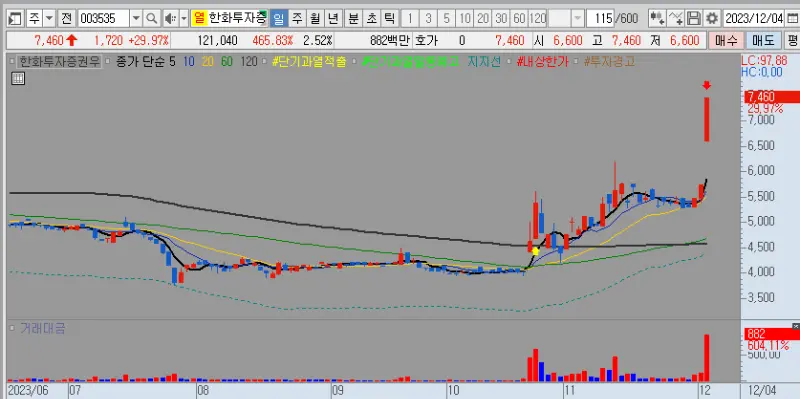
Task: Choose the 120 interval button
Action: 538,19
